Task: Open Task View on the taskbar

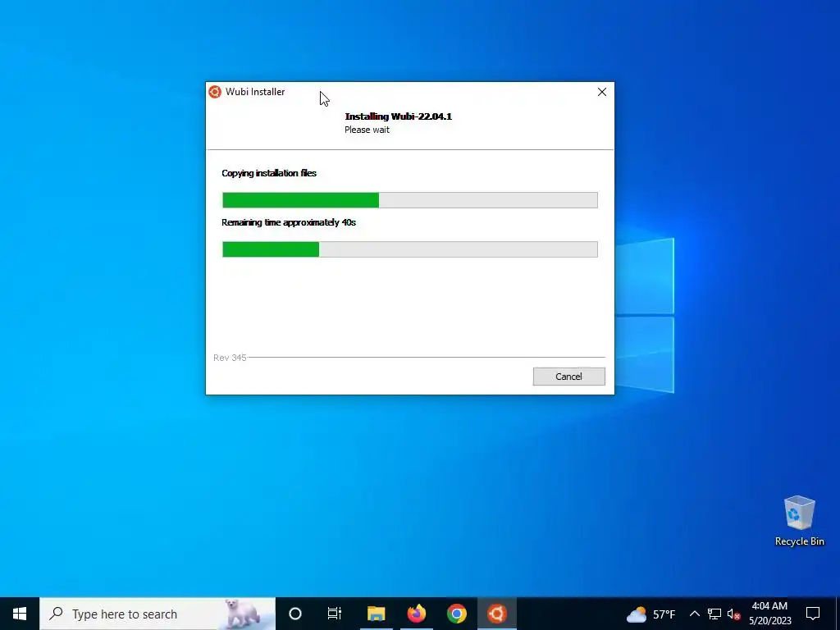Action: pos(335,614)
